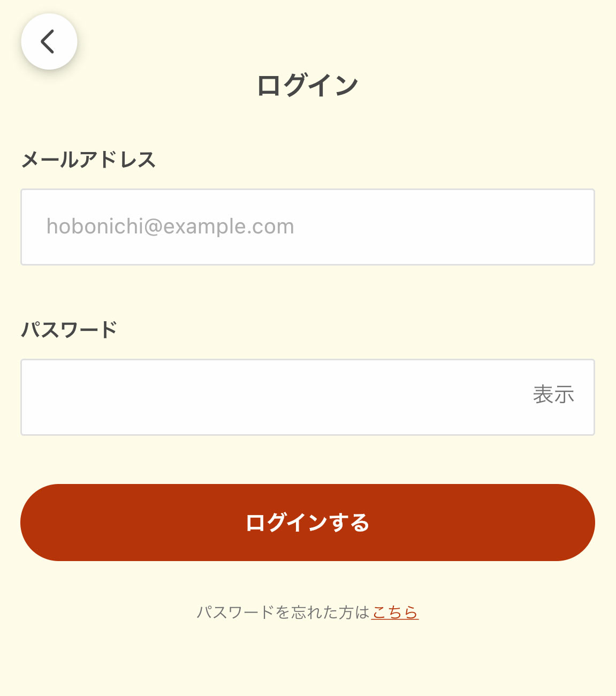This screenshot has width=616, height=696.
Task: Click the ログイン page heading
Action: point(307,86)
